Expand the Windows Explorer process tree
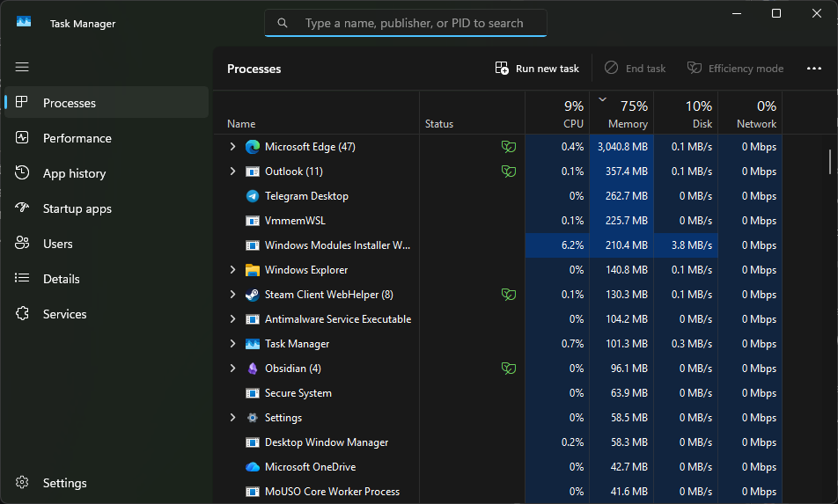The image size is (838, 504). [233, 270]
